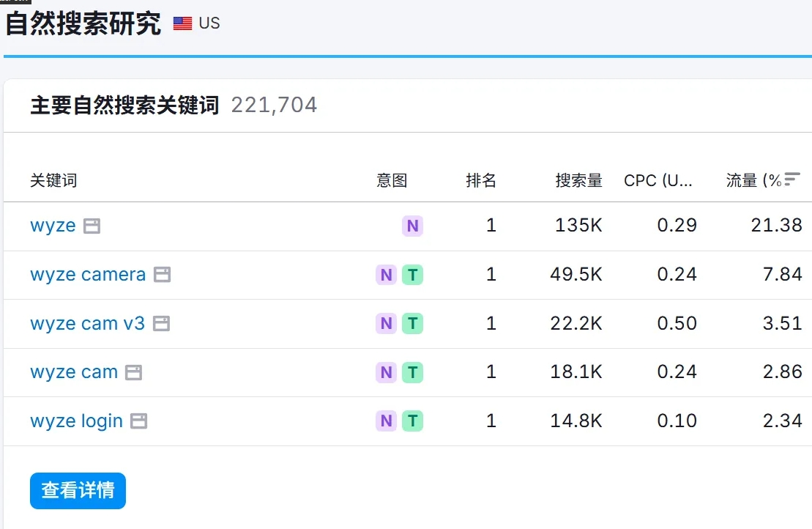Click traffic value 21.38
Screen dimensions: 812x529
(776, 226)
